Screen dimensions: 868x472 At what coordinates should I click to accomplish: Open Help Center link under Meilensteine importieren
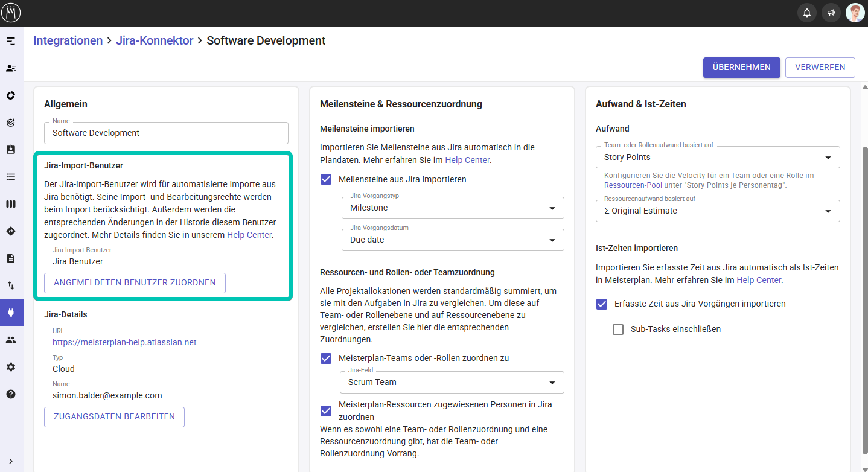[467, 160]
